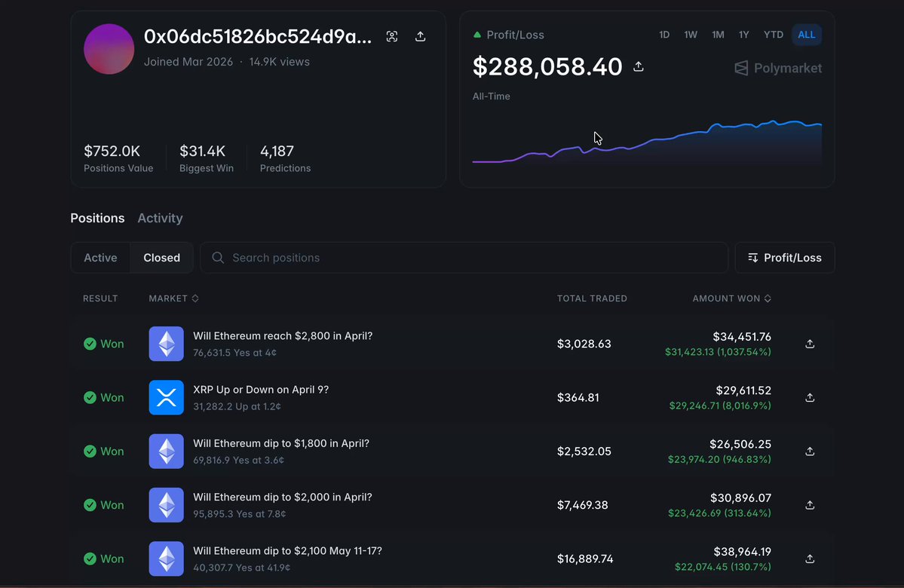Select the 1D time range
Image resolution: width=904 pixels, height=588 pixels.
[x=664, y=35]
